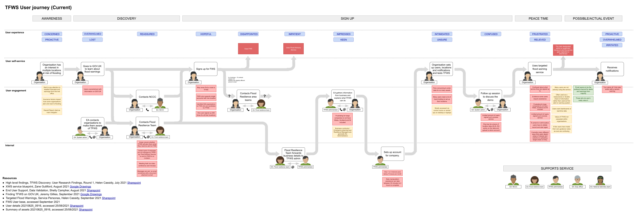Click the EA: NCCC avatar beside Contacts NCCC
644x214 pixels.
[160, 103]
